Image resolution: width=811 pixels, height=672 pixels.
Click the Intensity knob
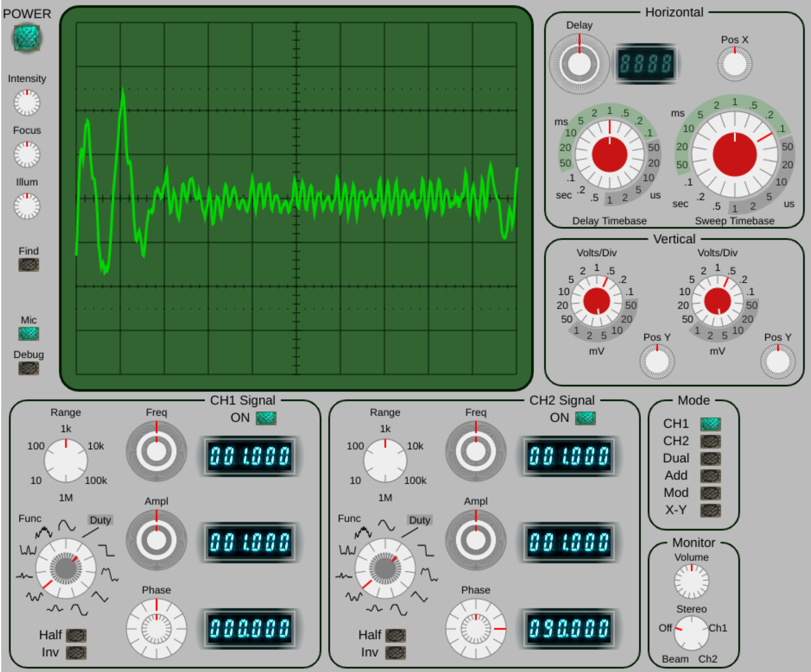[x=27, y=103]
